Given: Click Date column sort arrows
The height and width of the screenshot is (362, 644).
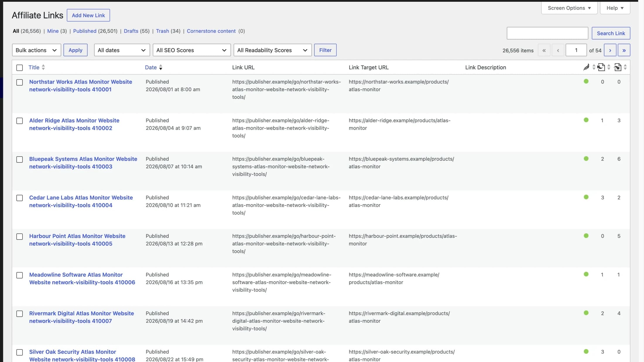Looking at the screenshot, I should (x=161, y=68).
